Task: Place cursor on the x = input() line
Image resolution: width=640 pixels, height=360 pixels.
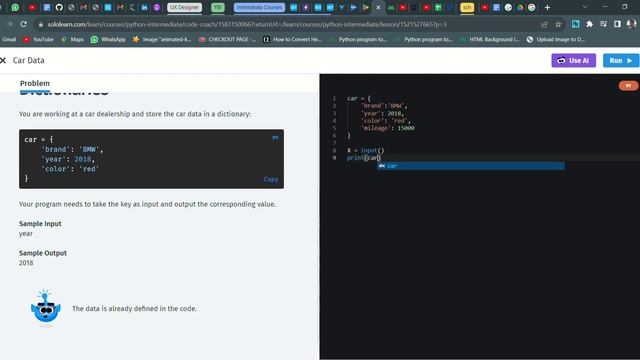Action: point(365,150)
